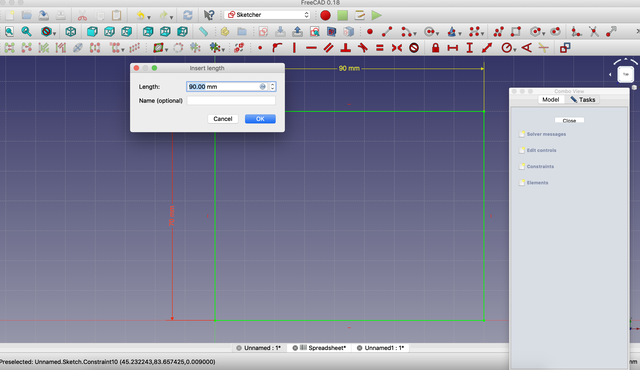Apply parallel constraint
640x370 pixels.
[x=329, y=48]
